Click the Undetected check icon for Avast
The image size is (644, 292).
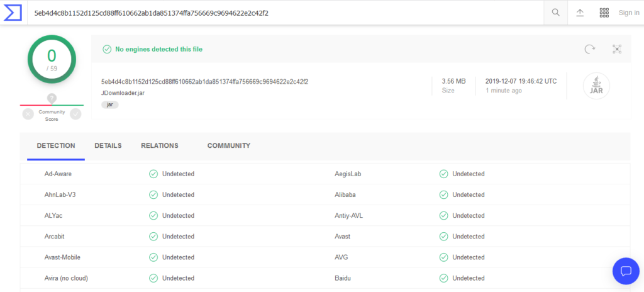[443, 237]
